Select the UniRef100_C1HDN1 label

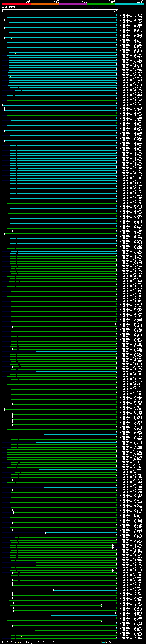(131, 392)
